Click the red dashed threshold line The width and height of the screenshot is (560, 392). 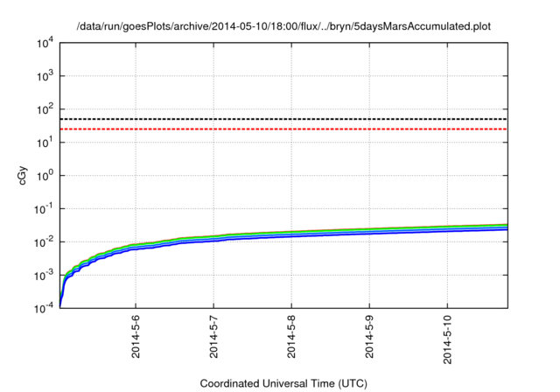coord(283,129)
